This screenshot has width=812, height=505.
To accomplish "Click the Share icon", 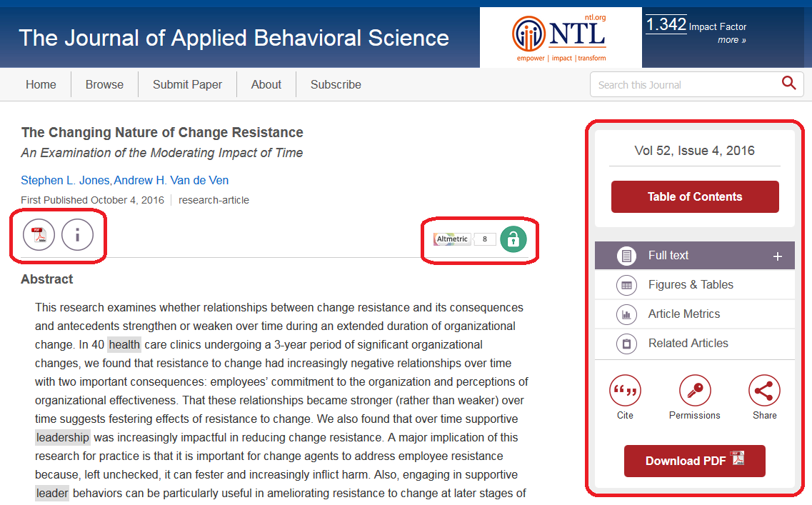I will (764, 391).
